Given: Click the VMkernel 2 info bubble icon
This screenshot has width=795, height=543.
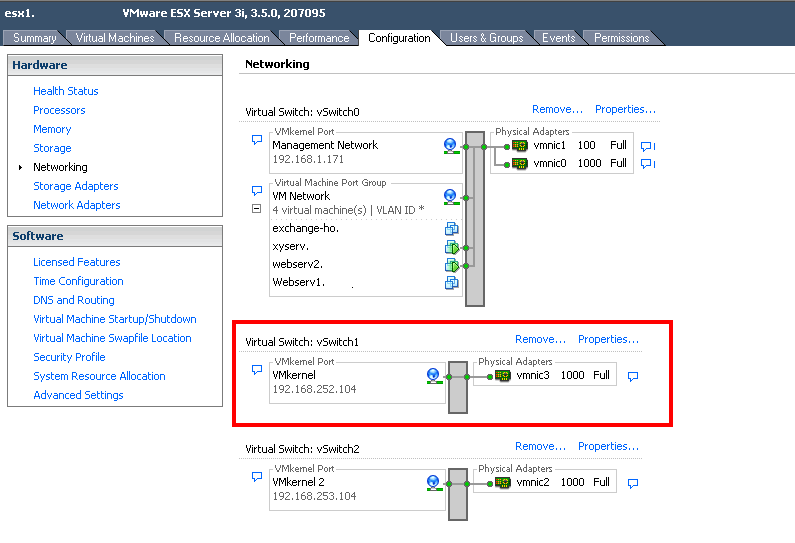Looking at the screenshot, I should 257,477.
